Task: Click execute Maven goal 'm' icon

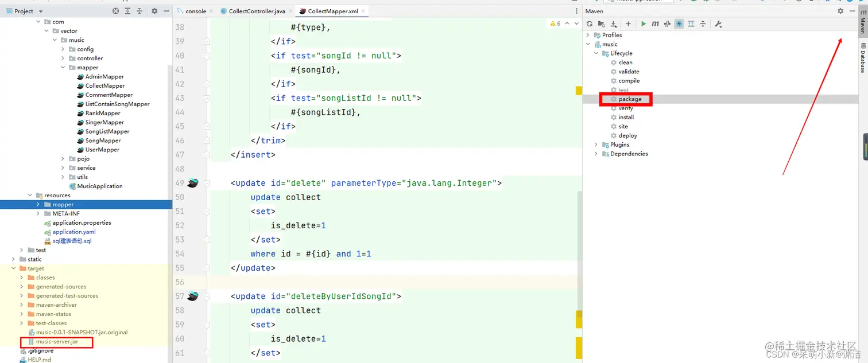Action: (x=655, y=24)
